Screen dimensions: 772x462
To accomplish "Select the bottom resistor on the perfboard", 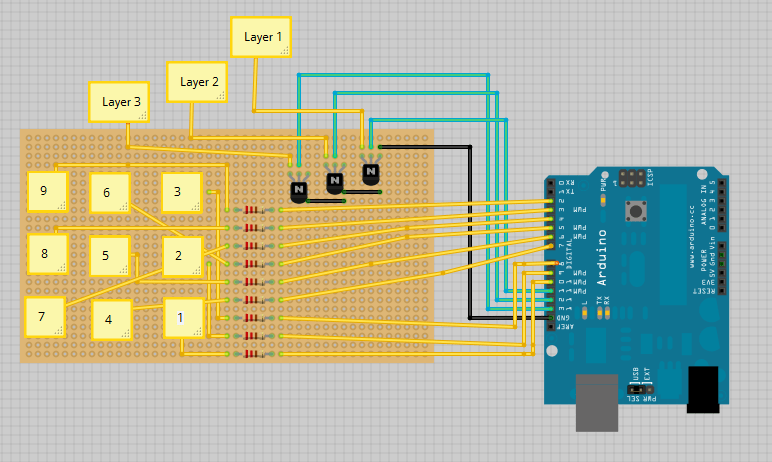I will coord(255,353).
